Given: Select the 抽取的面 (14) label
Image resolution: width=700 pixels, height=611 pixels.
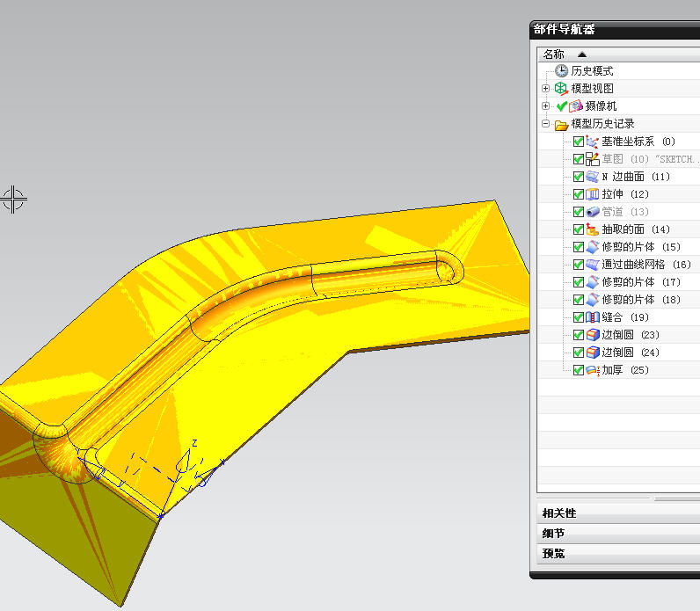Looking at the screenshot, I should pos(636,229).
